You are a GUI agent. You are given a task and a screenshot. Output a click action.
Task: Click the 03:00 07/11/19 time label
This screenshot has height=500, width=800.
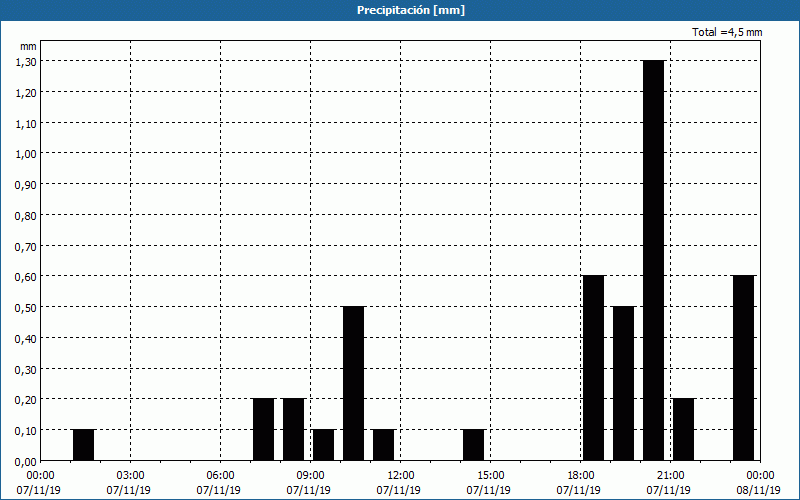coord(129,483)
